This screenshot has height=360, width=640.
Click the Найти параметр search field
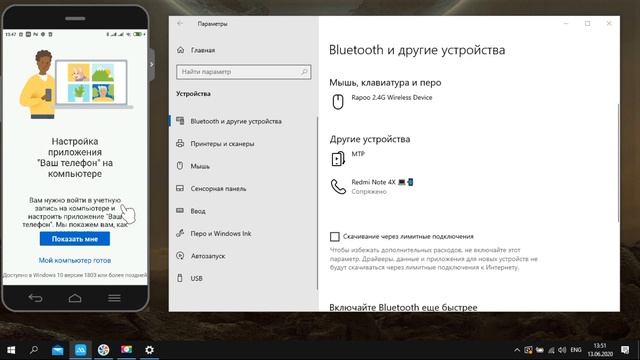click(244, 72)
